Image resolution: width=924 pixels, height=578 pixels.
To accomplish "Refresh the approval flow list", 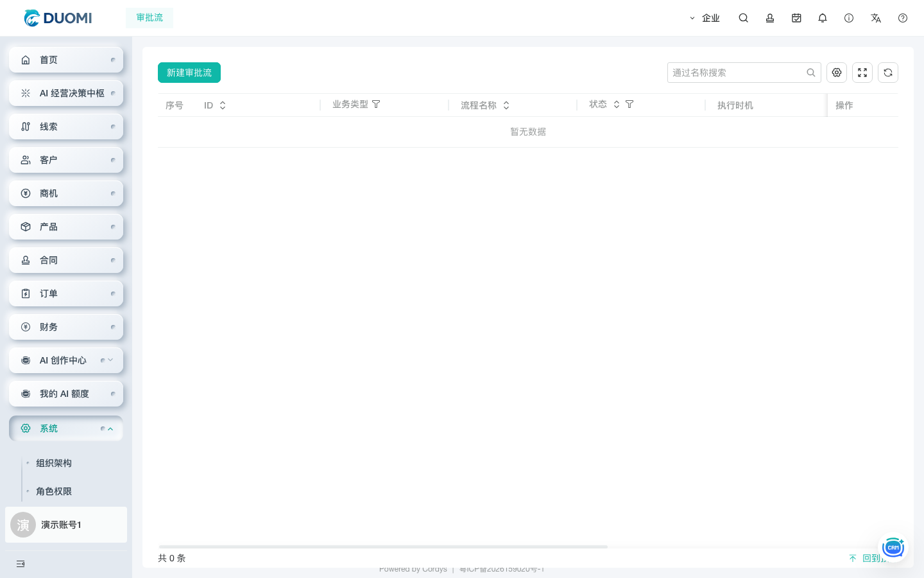I will pos(888,73).
